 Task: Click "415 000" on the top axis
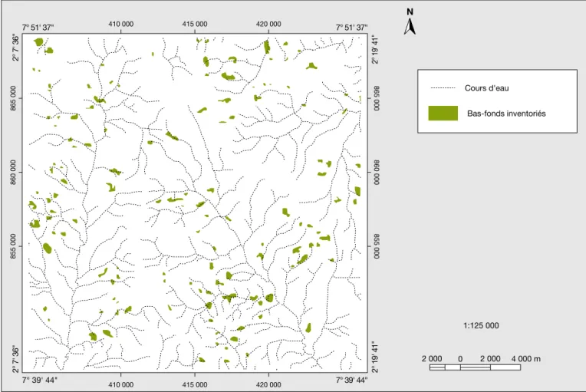(x=195, y=24)
